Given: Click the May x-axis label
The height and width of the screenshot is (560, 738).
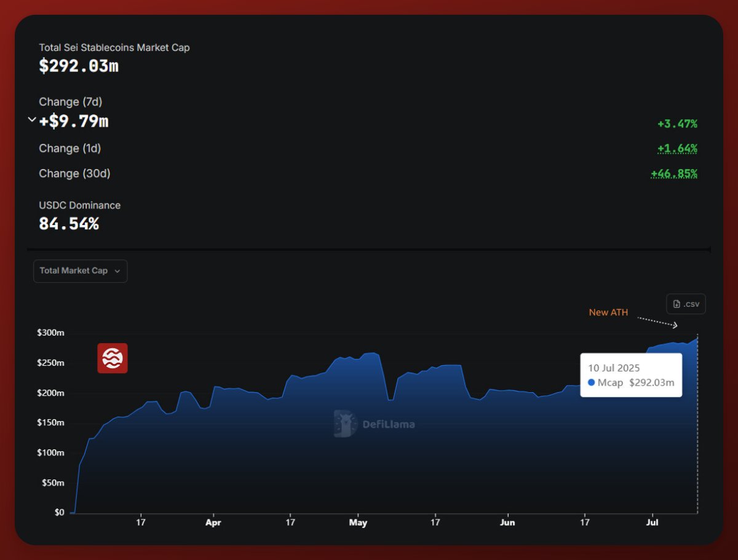Looking at the screenshot, I should point(358,523).
